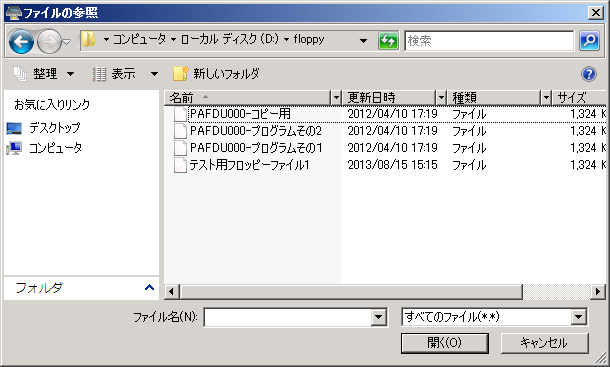Open the すべてのファイル file type dropdown
610x367 pixels.
[x=578, y=317]
